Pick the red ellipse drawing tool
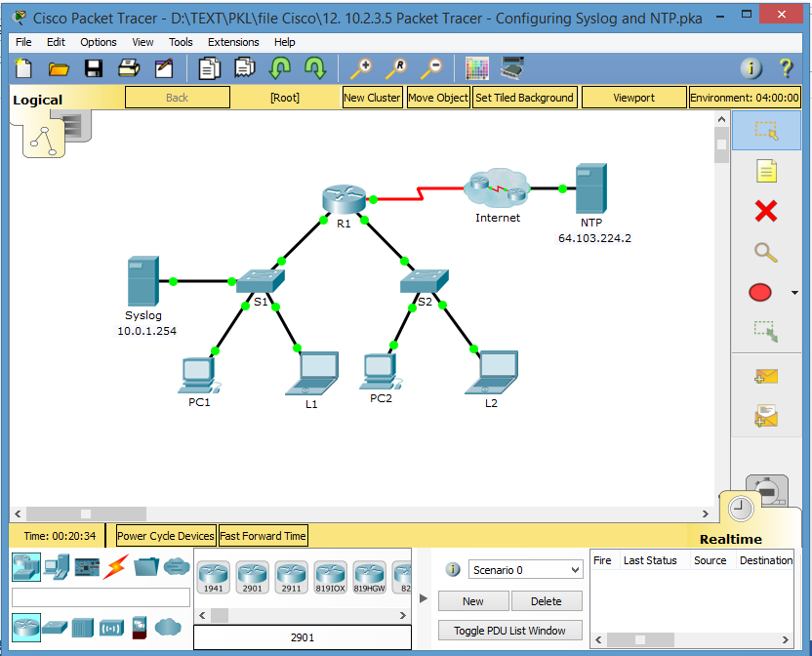 [759, 292]
